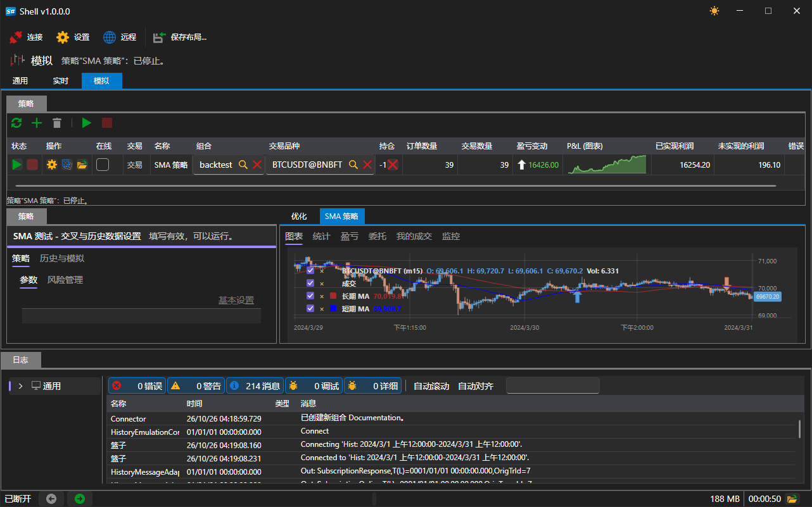Image resolution: width=812 pixels, height=507 pixels.
Task: Click the 远程 remote globe icon
Action: (110, 37)
